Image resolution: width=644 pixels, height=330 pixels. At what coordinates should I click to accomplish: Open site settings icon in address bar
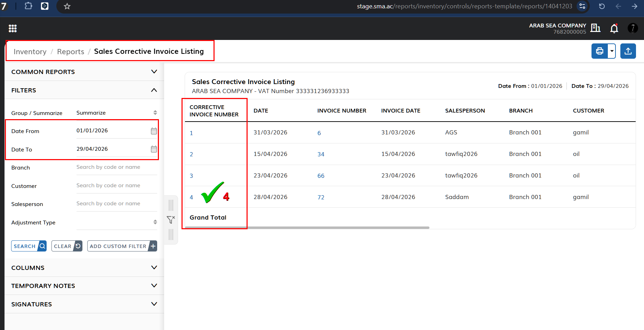coord(582,6)
